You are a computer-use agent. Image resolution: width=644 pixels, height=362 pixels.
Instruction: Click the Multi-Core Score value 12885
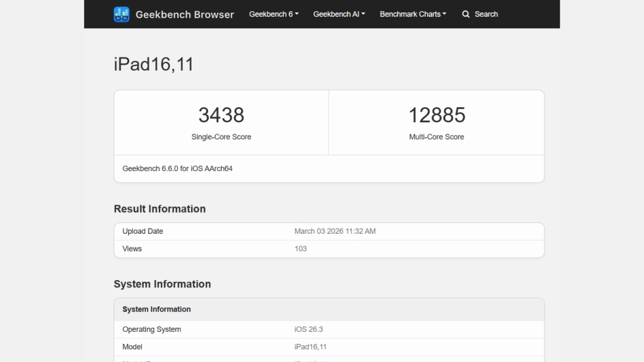(436, 115)
